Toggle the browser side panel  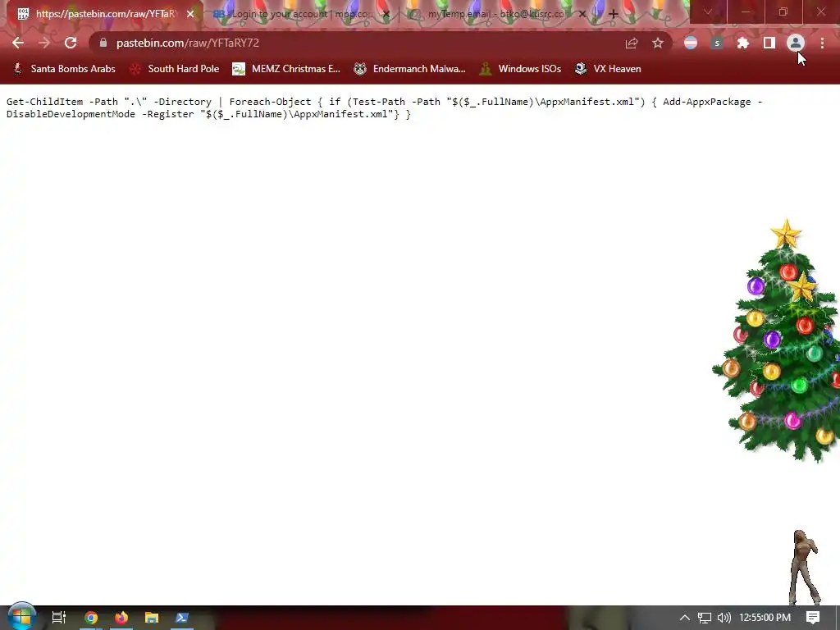click(769, 43)
